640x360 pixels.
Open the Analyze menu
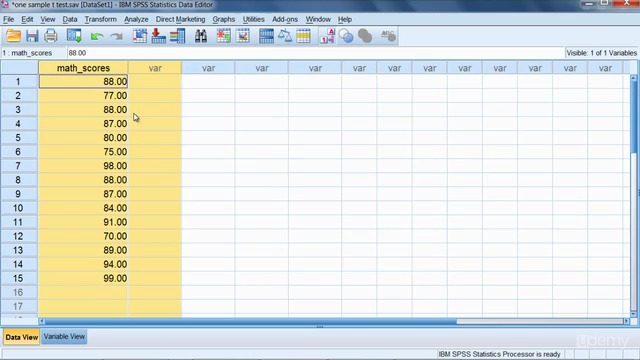tap(136, 19)
